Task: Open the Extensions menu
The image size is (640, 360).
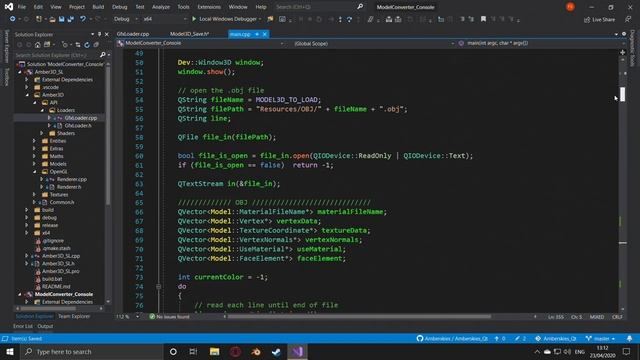Action: tap(209, 7)
